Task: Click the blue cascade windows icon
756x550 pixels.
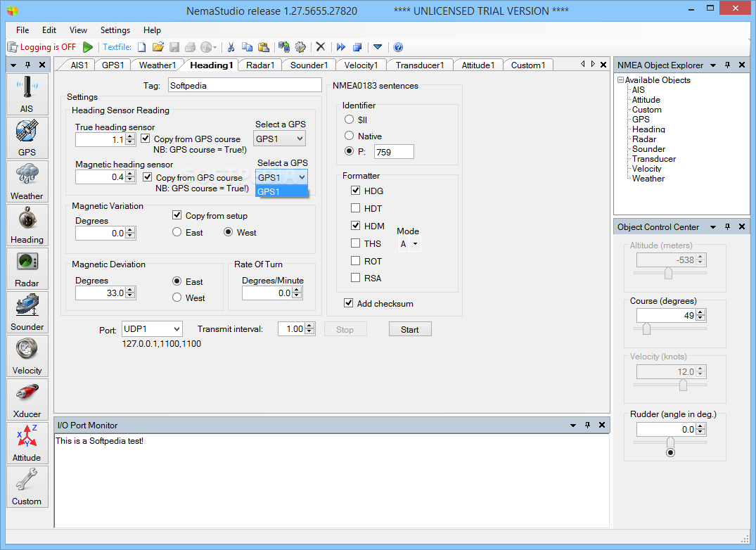Action: click(357, 46)
